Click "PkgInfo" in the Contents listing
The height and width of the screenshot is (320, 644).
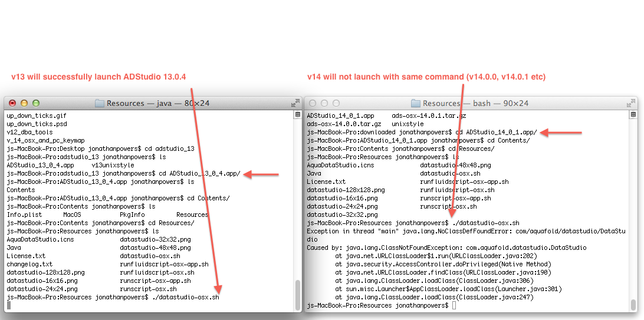point(132,215)
